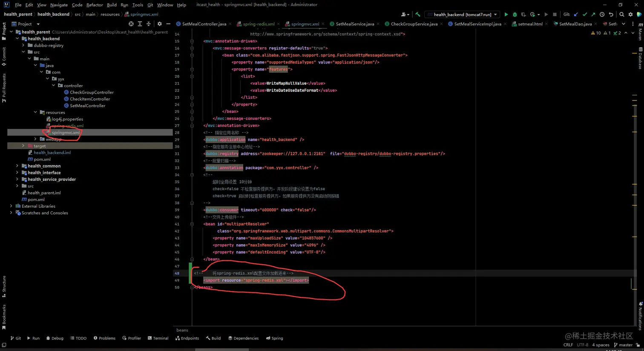Collapse the controller package

(54, 86)
